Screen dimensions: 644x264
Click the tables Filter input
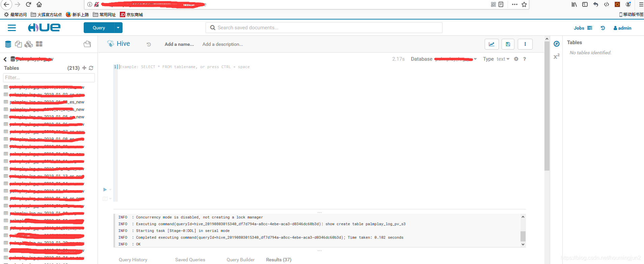[49, 78]
